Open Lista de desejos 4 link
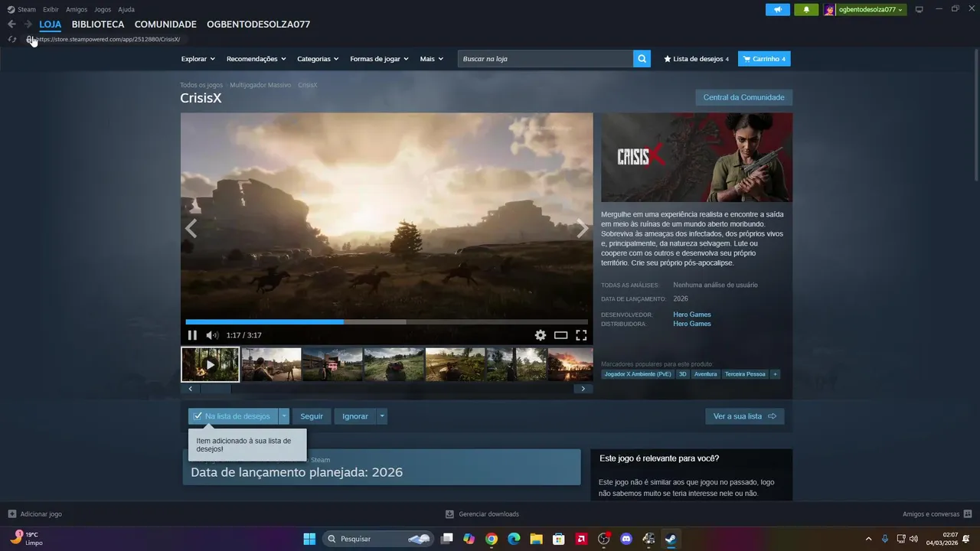 click(x=696, y=59)
